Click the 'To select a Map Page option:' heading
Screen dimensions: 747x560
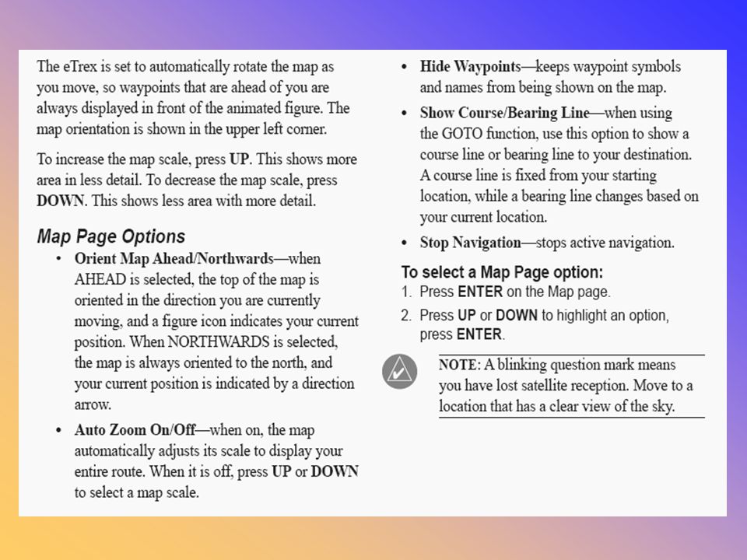(502, 272)
